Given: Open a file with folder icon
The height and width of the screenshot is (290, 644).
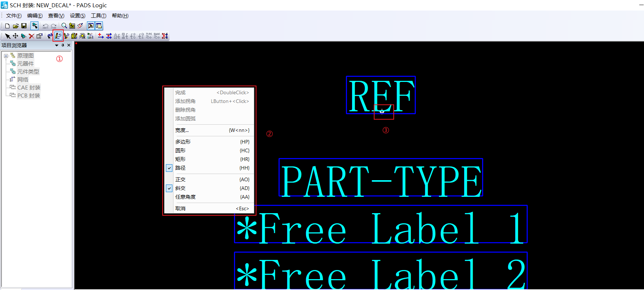Looking at the screenshot, I should [x=16, y=26].
